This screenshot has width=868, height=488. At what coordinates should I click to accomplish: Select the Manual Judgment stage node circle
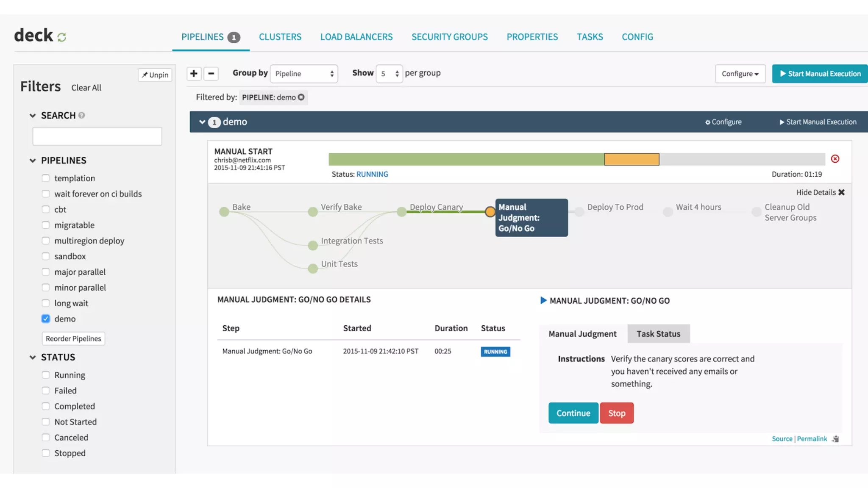point(490,212)
